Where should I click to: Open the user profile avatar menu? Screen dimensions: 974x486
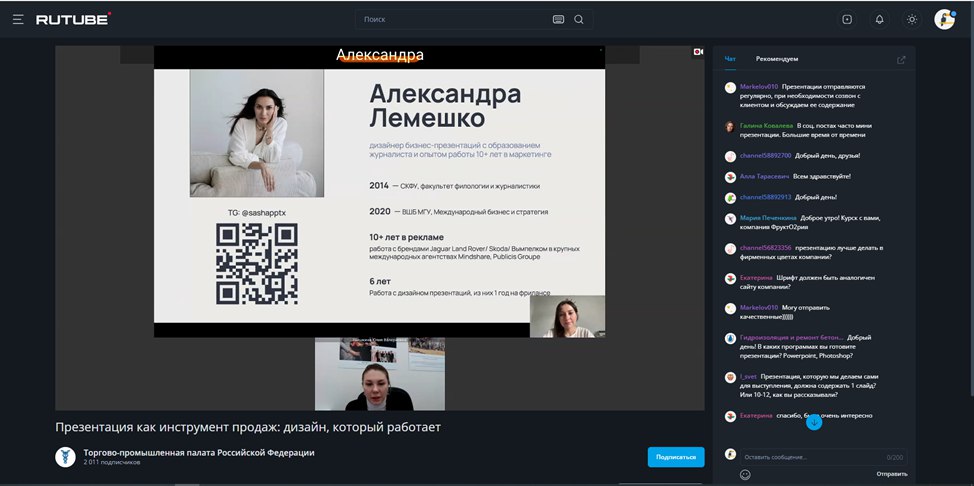945,19
